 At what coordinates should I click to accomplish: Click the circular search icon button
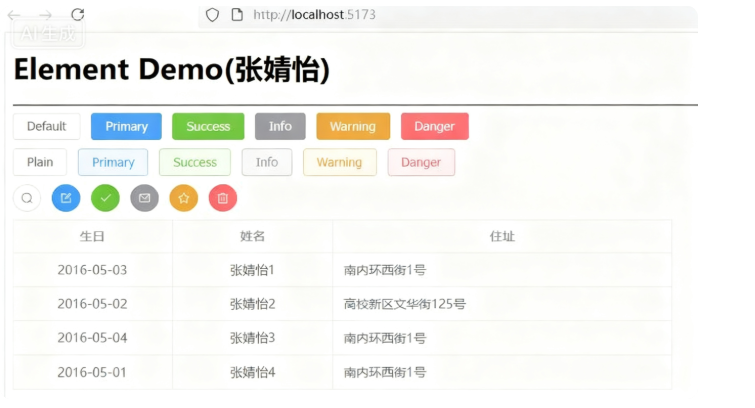tap(27, 198)
